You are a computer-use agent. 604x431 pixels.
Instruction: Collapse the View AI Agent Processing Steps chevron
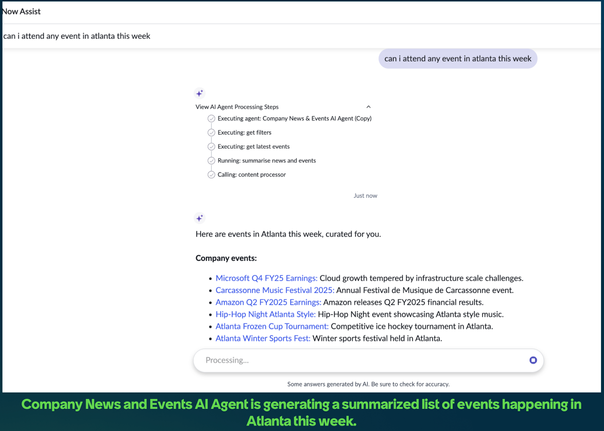[x=368, y=107]
